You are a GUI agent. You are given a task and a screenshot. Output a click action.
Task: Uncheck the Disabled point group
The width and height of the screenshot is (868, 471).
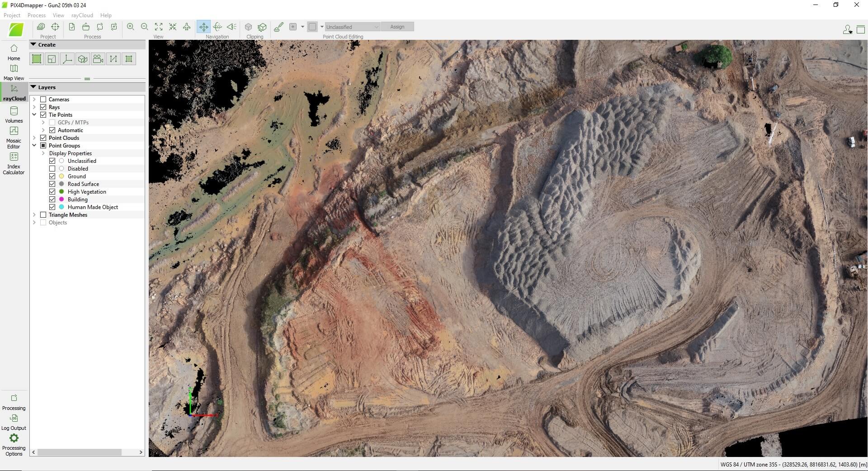[52, 168]
